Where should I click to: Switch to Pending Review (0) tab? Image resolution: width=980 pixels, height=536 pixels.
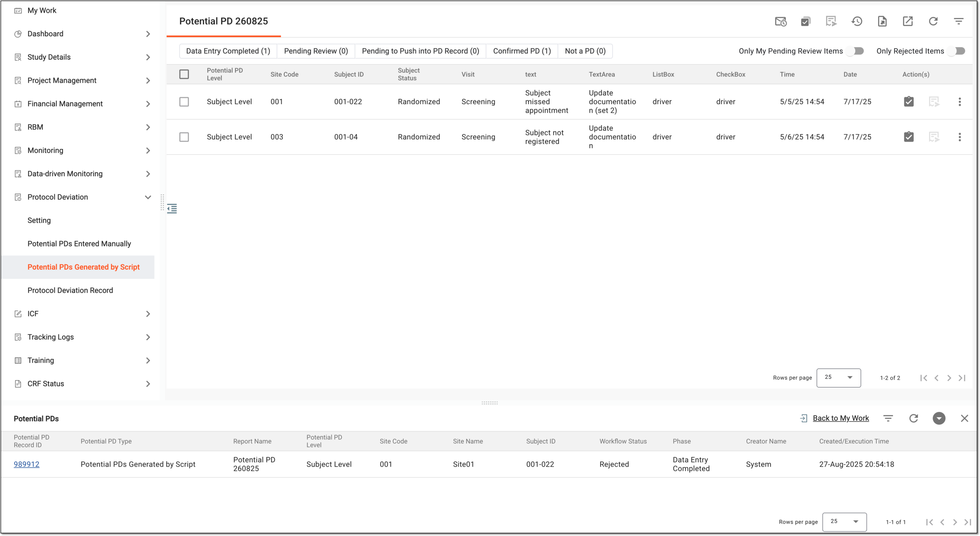[x=316, y=51]
